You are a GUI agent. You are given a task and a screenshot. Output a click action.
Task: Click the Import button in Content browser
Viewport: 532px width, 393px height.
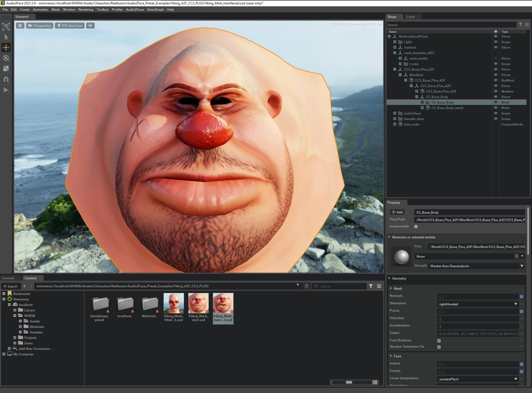(11, 286)
